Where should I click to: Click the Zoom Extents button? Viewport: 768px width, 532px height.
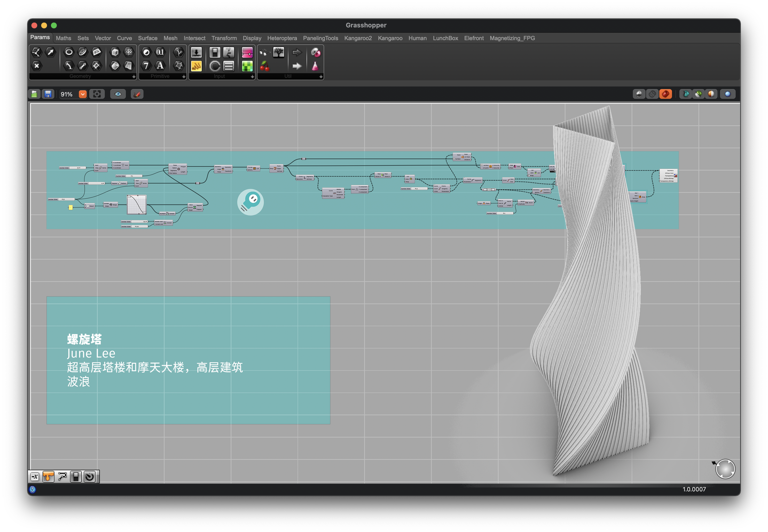(x=97, y=94)
